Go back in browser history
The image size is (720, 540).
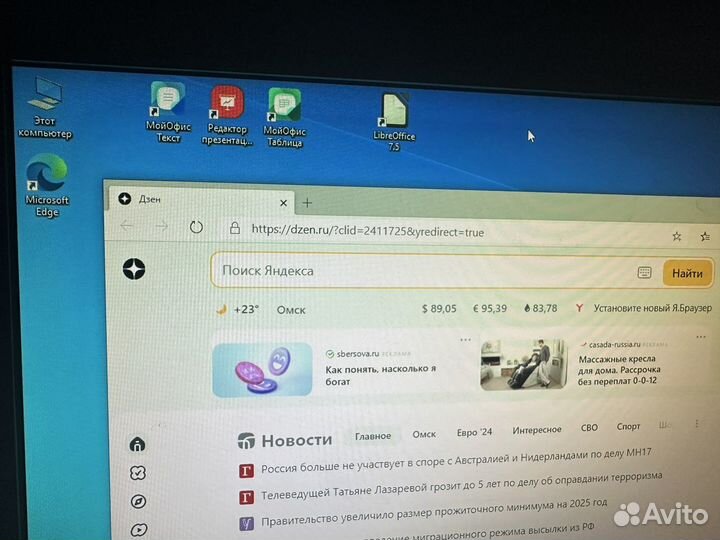coord(126,225)
